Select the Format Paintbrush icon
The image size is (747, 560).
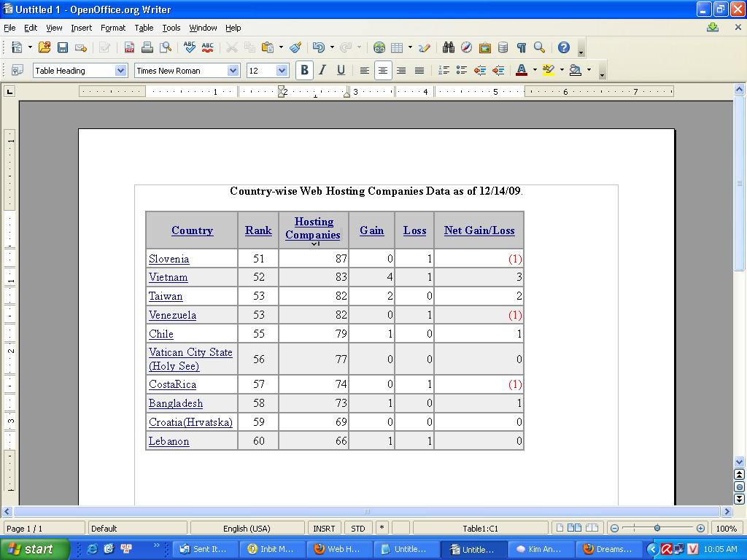[x=295, y=47]
